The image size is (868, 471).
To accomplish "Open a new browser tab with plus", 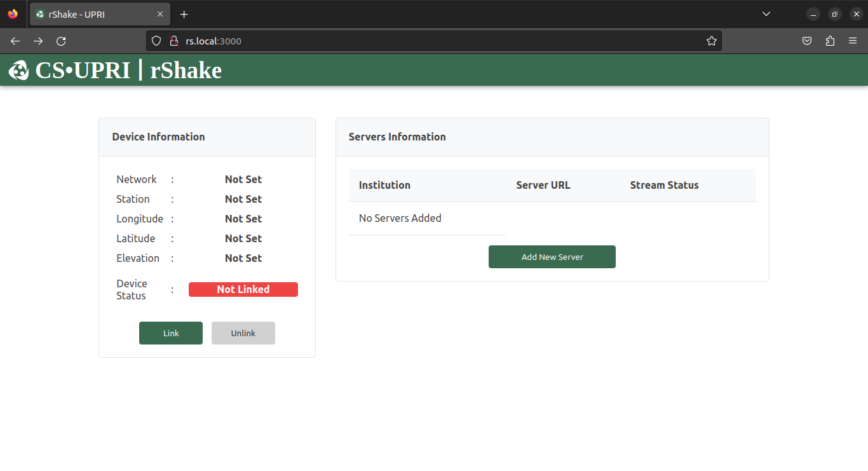I will (184, 14).
